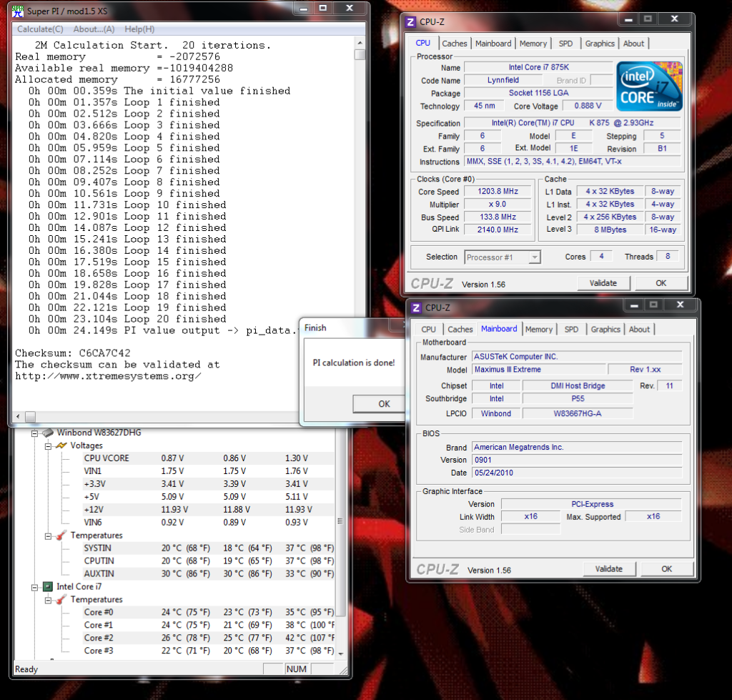Open the Calculate(C) menu in Super PI

coord(40,29)
